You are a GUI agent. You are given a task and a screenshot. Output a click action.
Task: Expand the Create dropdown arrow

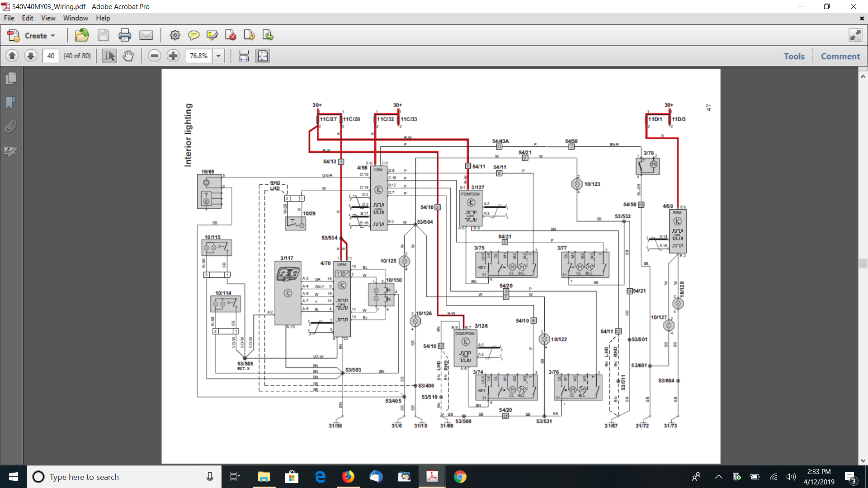coord(53,36)
